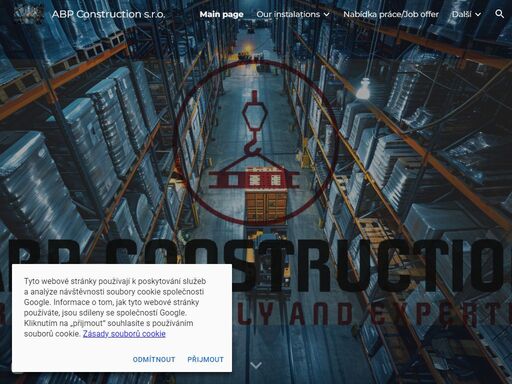
Task: Expand the Our instalations dropdown arrow
Action: click(x=327, y=14)
